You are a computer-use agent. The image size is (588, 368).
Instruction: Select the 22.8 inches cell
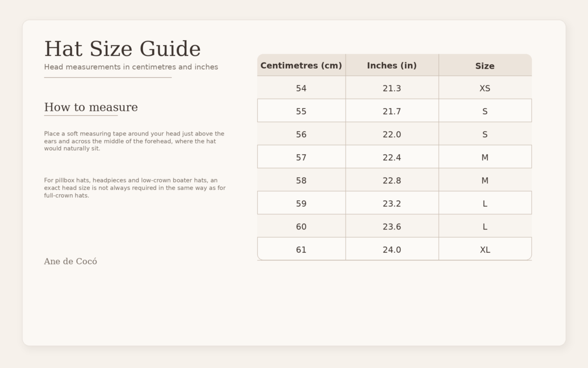click(392, 180)
